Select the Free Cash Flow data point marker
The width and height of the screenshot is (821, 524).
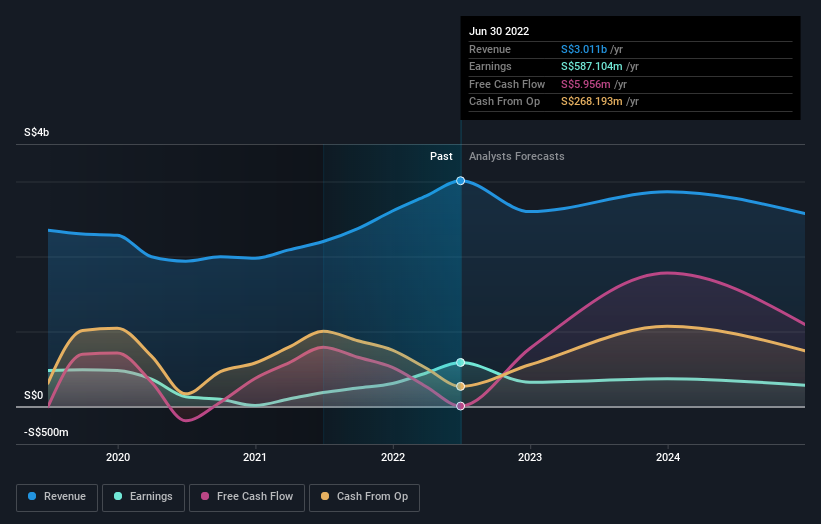pos(460,406)
